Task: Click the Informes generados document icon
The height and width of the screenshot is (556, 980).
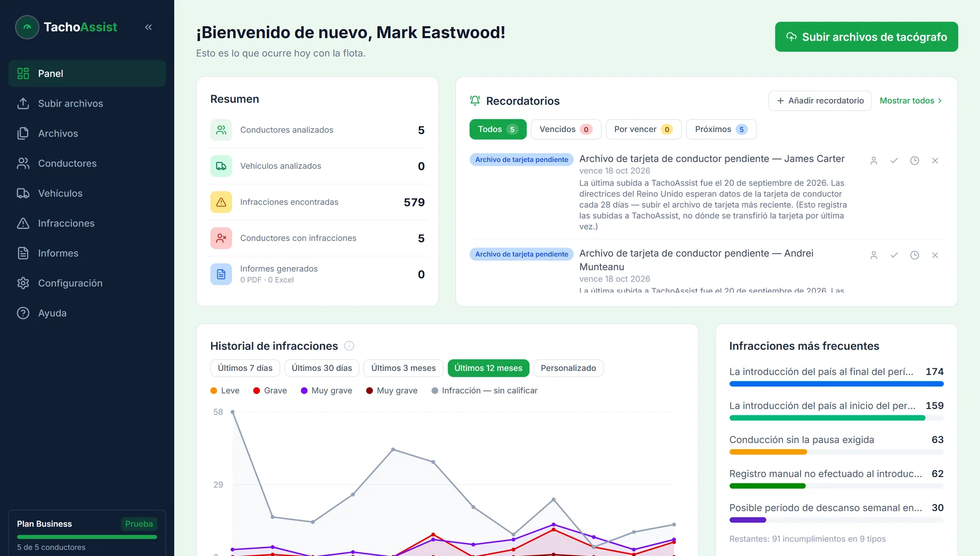Action: 221,274
